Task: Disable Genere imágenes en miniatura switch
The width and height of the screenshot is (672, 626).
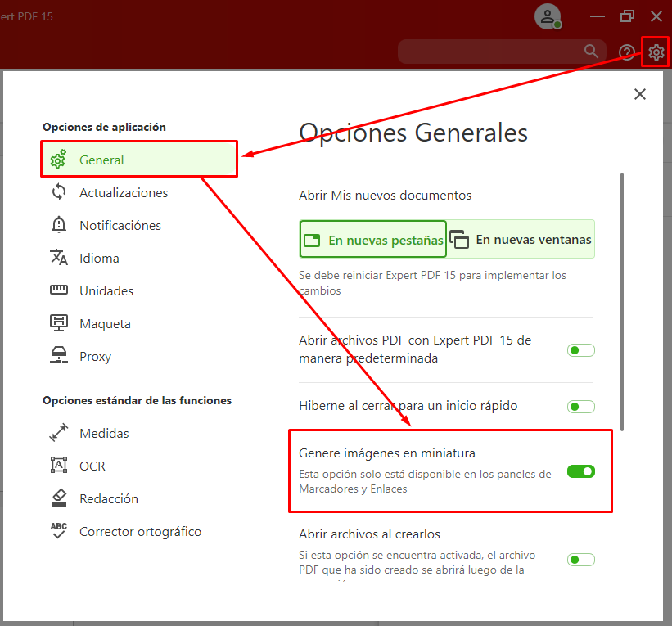Action: pyautogui.click(x=580, y=471)
